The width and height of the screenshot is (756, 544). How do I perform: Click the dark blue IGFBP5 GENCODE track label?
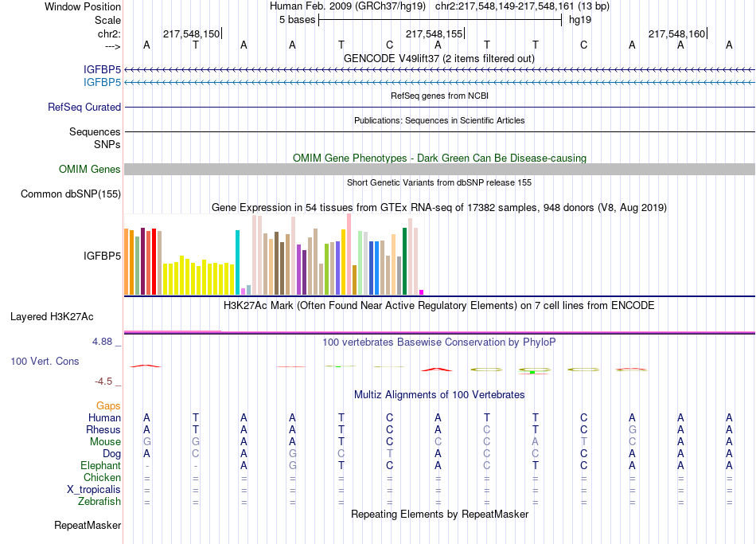pos(102,70)
